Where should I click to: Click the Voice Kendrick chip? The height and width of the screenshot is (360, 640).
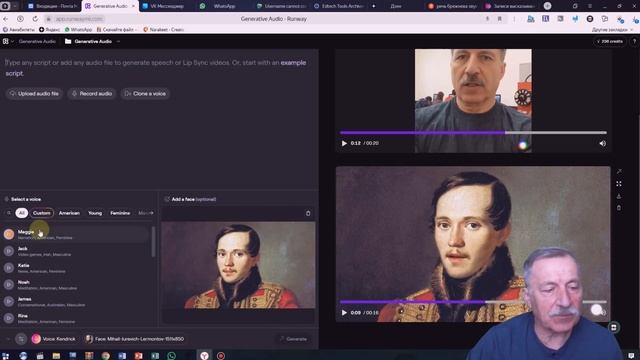coord(54,339)
